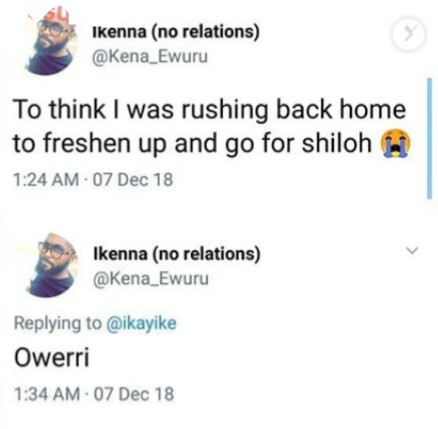This screenshot has width=438, height=429.
Task: Open the reply's Ikenna (no relations) display name
Action: click(x=177, y=254)
